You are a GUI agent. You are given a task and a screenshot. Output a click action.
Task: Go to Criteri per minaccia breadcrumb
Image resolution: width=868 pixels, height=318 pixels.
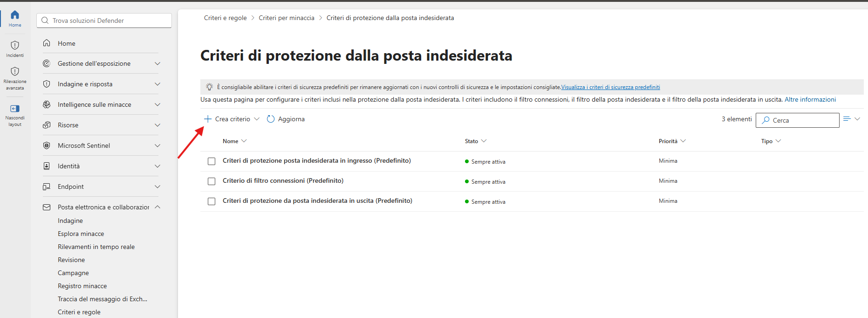[287, 18]
